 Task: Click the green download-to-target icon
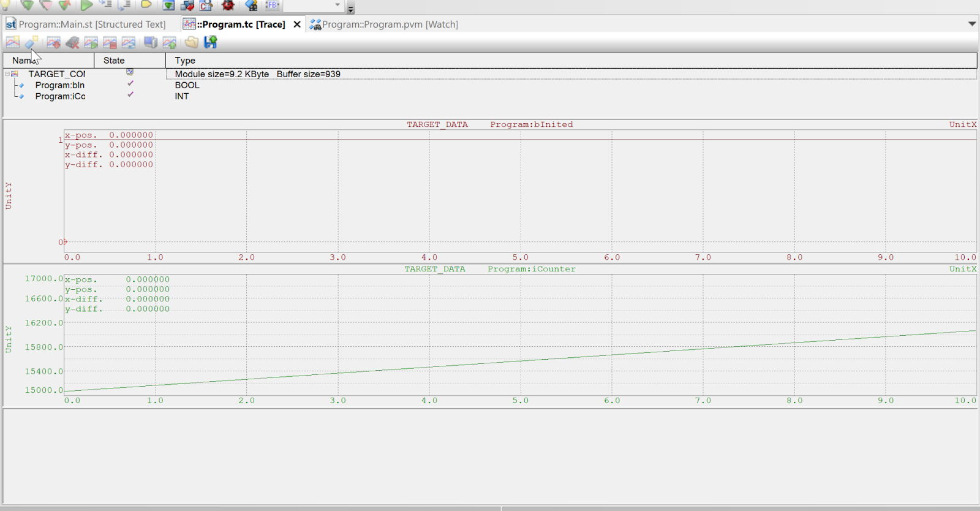click(x=168, y=5)
